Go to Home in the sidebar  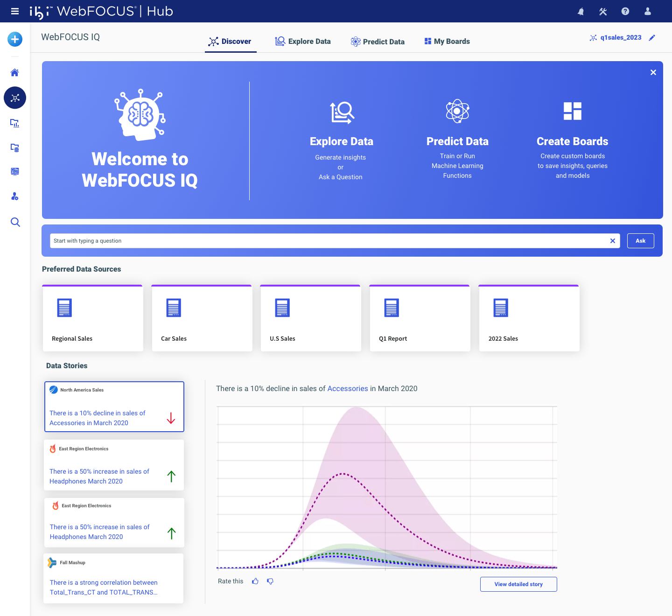(15, 72)
